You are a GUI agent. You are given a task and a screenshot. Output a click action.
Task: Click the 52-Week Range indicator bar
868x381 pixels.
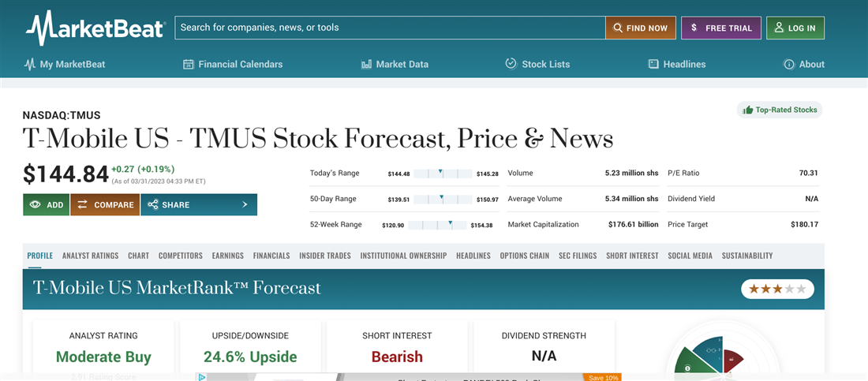[437, 225]
